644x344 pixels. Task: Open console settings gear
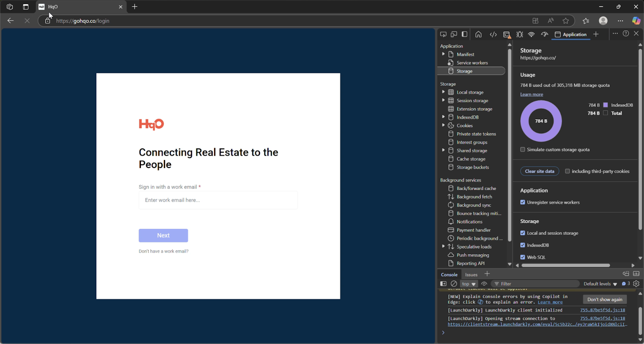(636, 284)
